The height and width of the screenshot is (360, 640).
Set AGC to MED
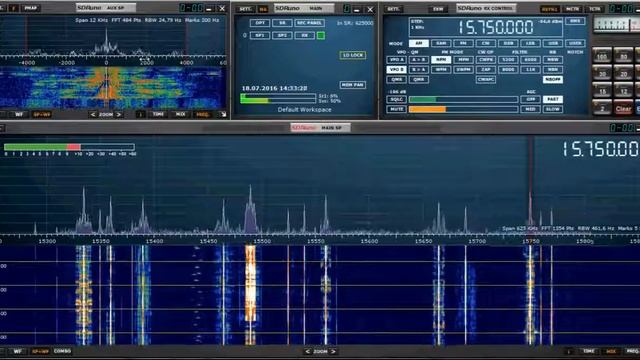[x=530, y=109]
